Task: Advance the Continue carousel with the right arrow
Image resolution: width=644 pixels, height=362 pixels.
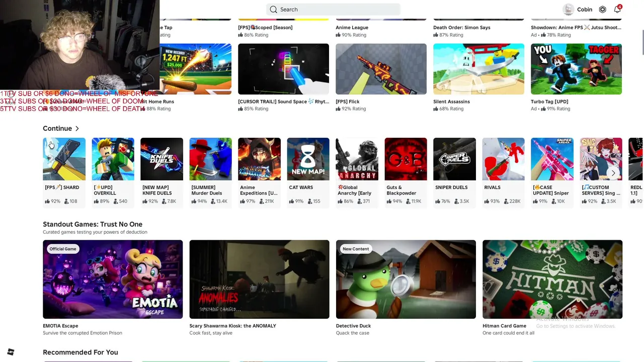Action: click(613, 173)
